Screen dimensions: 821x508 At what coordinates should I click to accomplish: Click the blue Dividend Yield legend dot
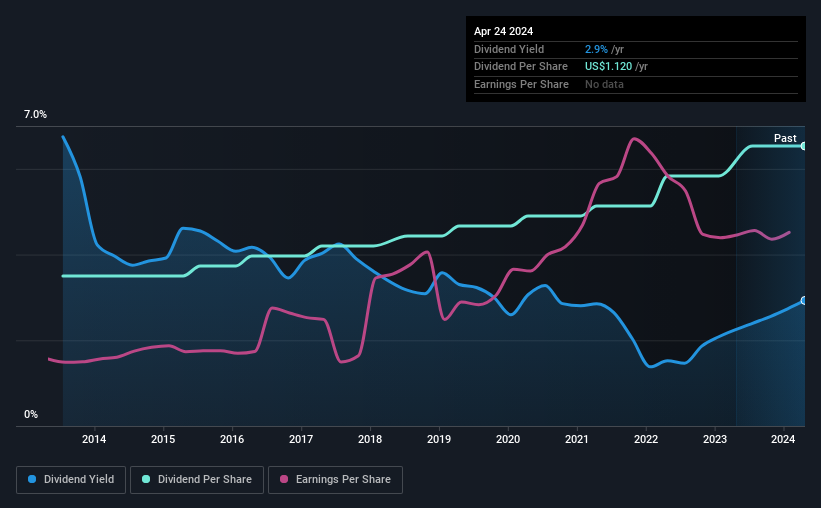(32, 479)
